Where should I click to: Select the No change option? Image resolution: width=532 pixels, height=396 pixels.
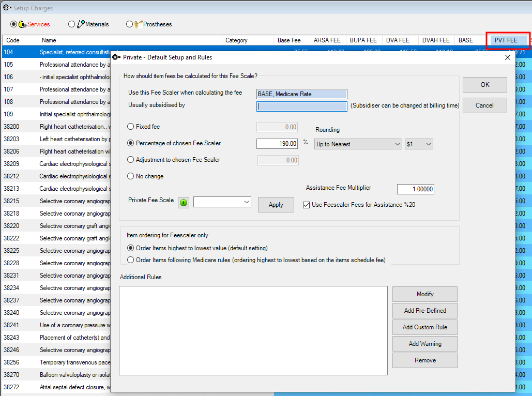pyautogui.click(x=130, y=176)
